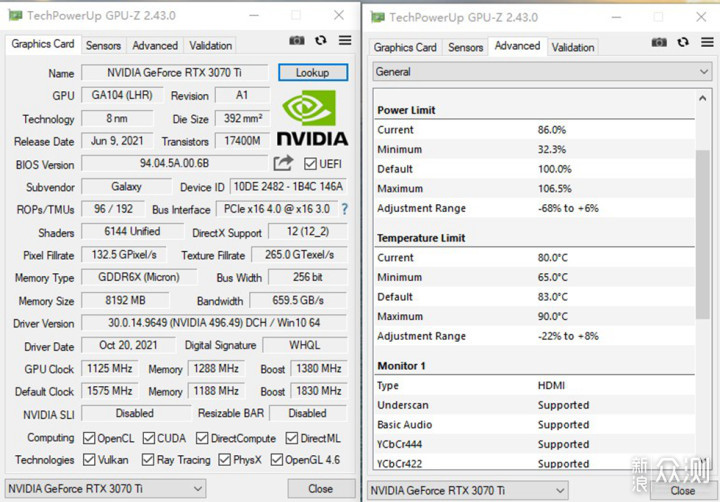Switch to Graphics Card tab in the right window

click(405, 47)
